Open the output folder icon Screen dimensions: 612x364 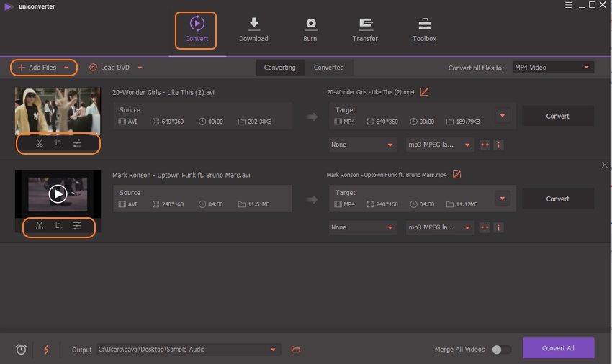tap(295, 350)
